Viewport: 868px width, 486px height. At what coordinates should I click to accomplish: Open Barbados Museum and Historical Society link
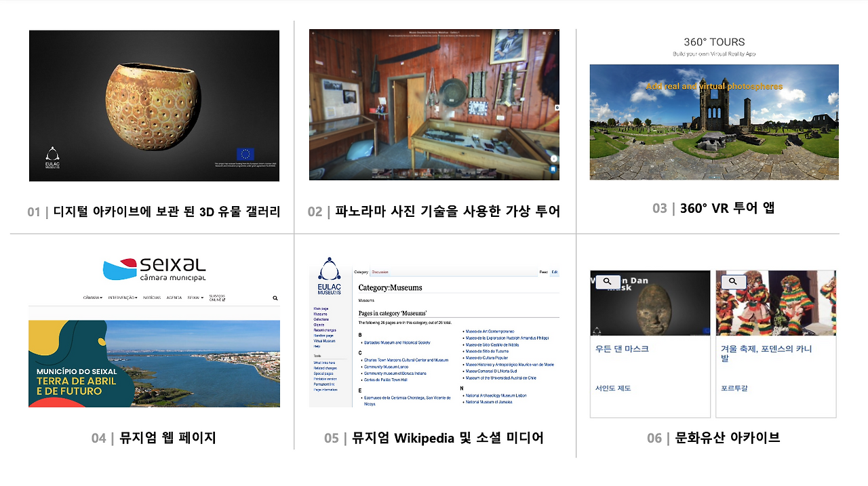tap(397, 342)
